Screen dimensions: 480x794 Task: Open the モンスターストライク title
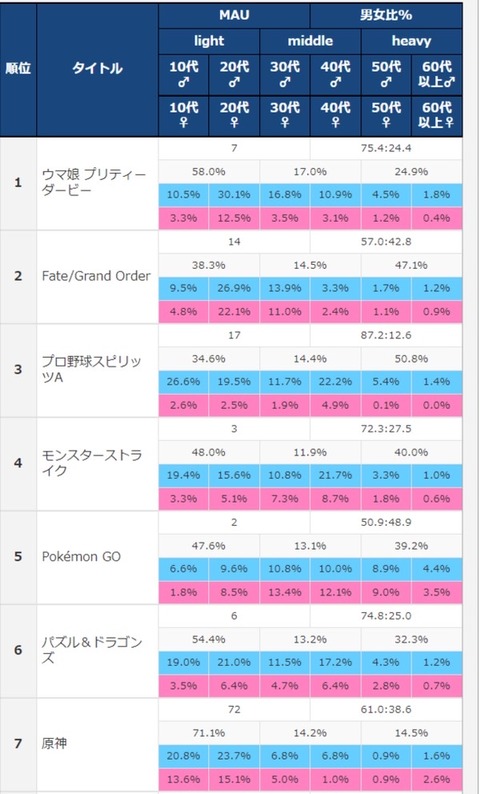(92, 463)
